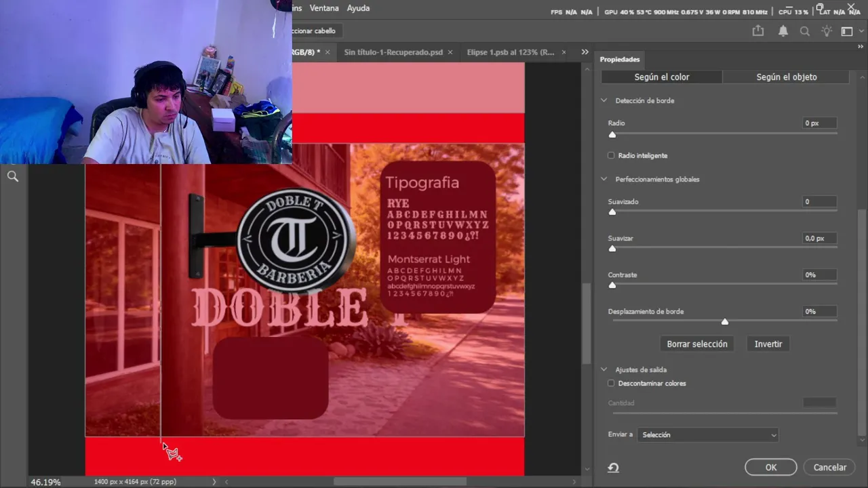
Task: Click the Suavizar slider handle
Action: (x=612, y=249)
